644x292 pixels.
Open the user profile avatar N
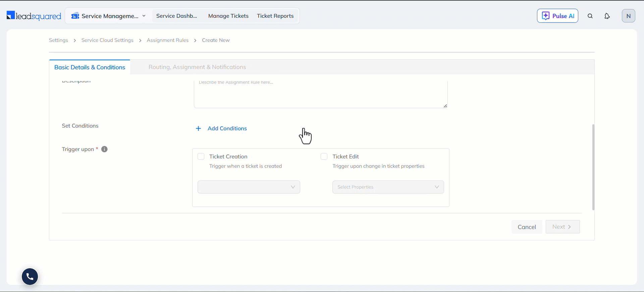[628, 16]
